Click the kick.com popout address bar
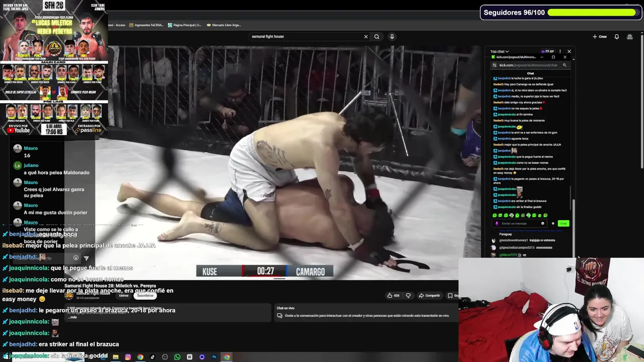 pyautogui.click(x=528, y=65)
